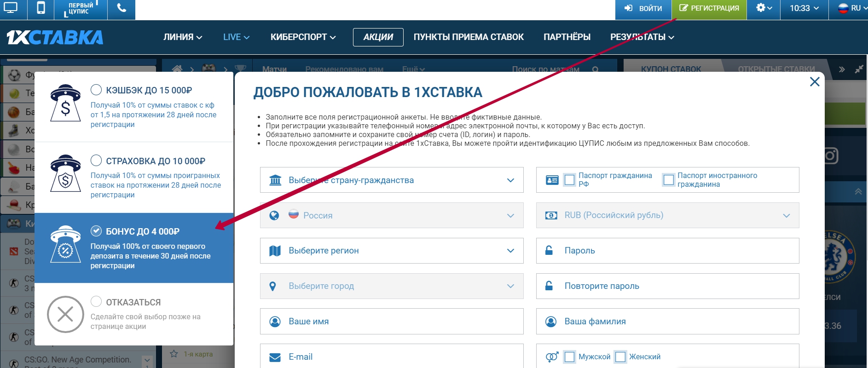Open the citizenship country dropdown
This screenshot has height=368, width=868.
tap(392, 180)
